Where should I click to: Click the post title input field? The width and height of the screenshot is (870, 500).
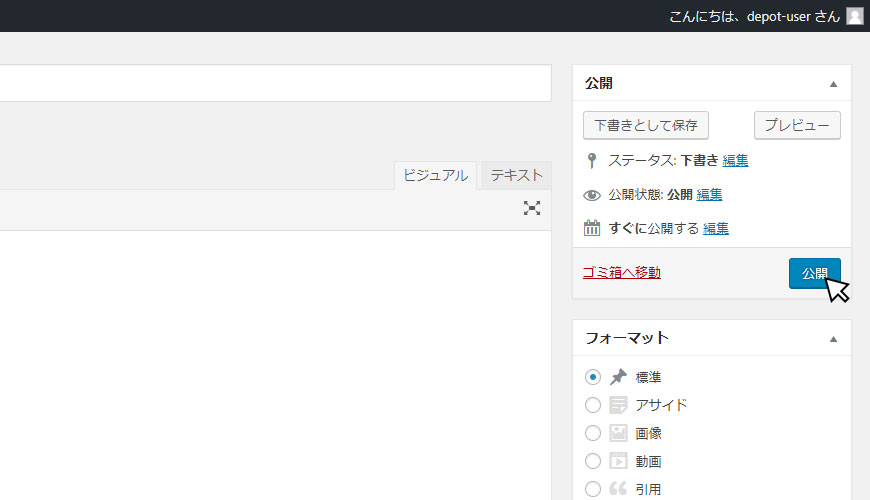[275, 83]
